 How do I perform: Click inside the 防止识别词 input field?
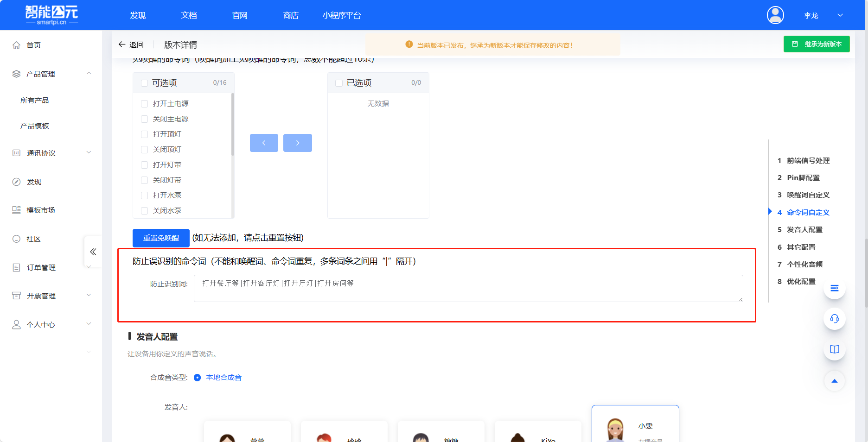pos(468,288)
